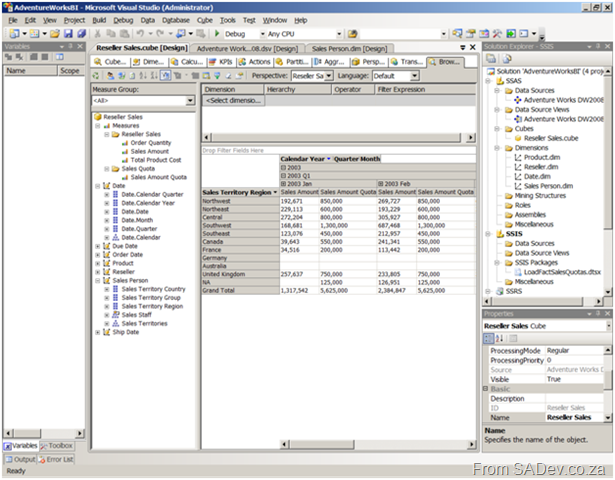Expand the Due Date dimension node
The height and width of the screenshot is (480, 615).
click(x=98, y=246)
